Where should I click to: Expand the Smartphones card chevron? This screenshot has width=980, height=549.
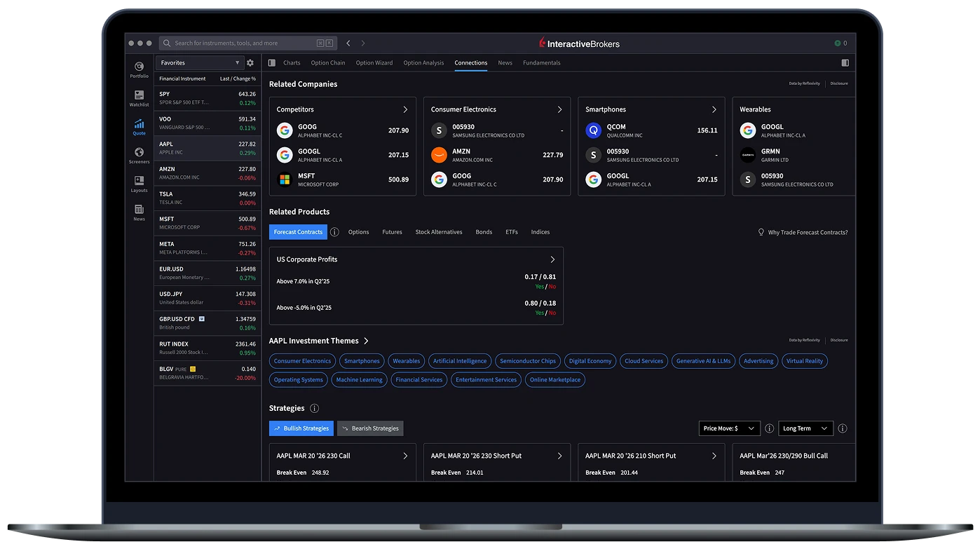point(714,109)
